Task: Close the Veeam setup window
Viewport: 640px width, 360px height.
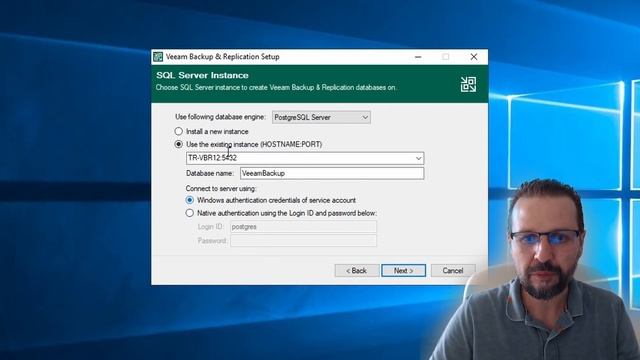Action: [x=473, y=57]
